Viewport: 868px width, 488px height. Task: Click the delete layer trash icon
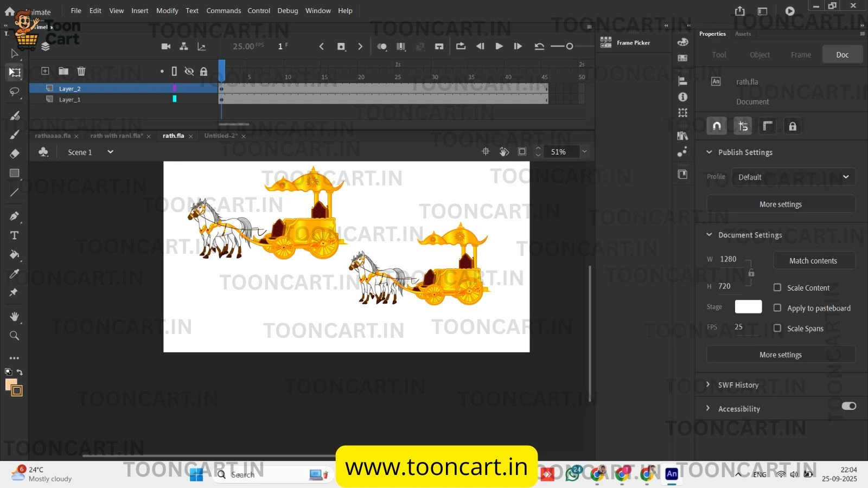(81, 71)
